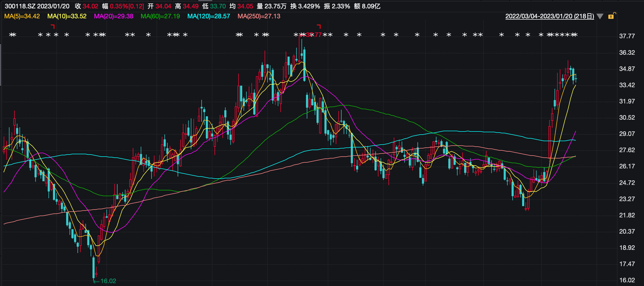The height and width of the screenshot is (286, 644).
Task: Click the 300118.SZ stock code
Action: click(x=20, y=6)
